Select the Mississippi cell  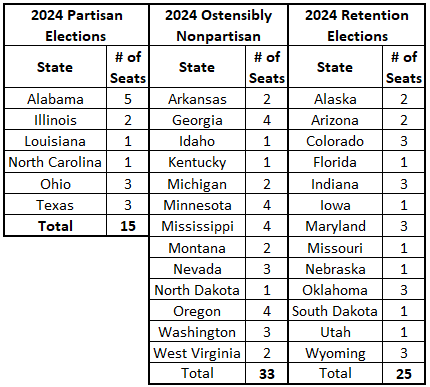click(197, 226)
